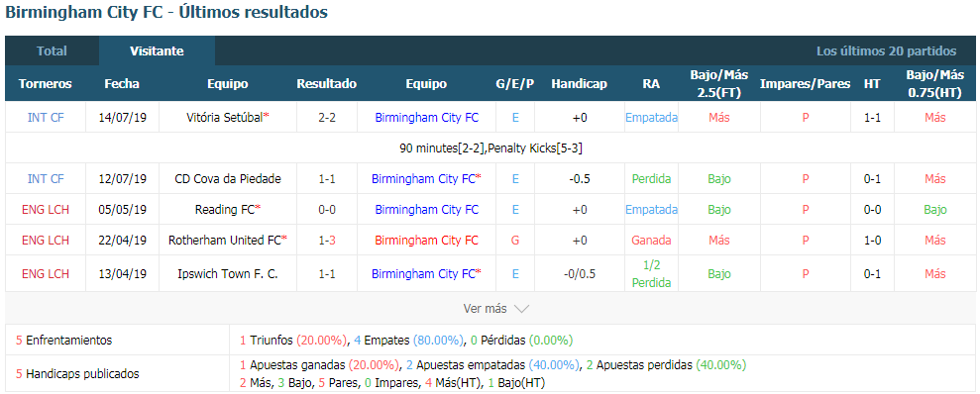
Task: Click the Handicap column header
Action: point(580,84)
